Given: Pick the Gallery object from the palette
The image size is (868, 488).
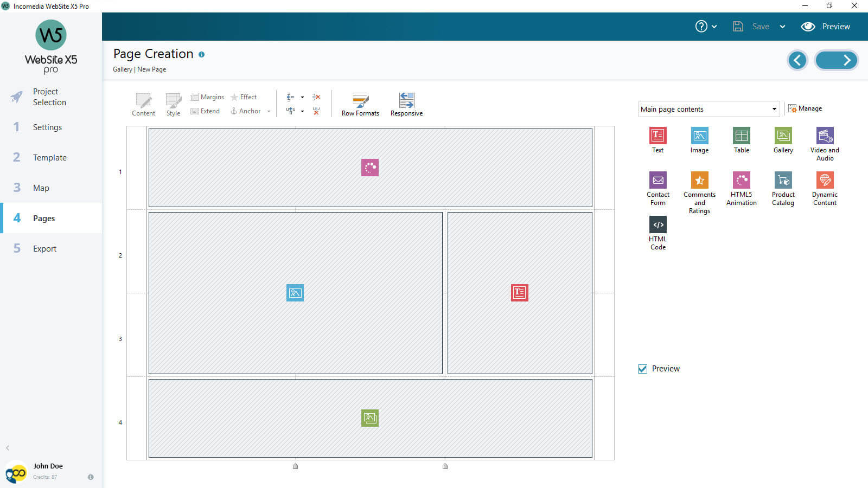Looking at the screenshot, I should (x=783, y=140).
